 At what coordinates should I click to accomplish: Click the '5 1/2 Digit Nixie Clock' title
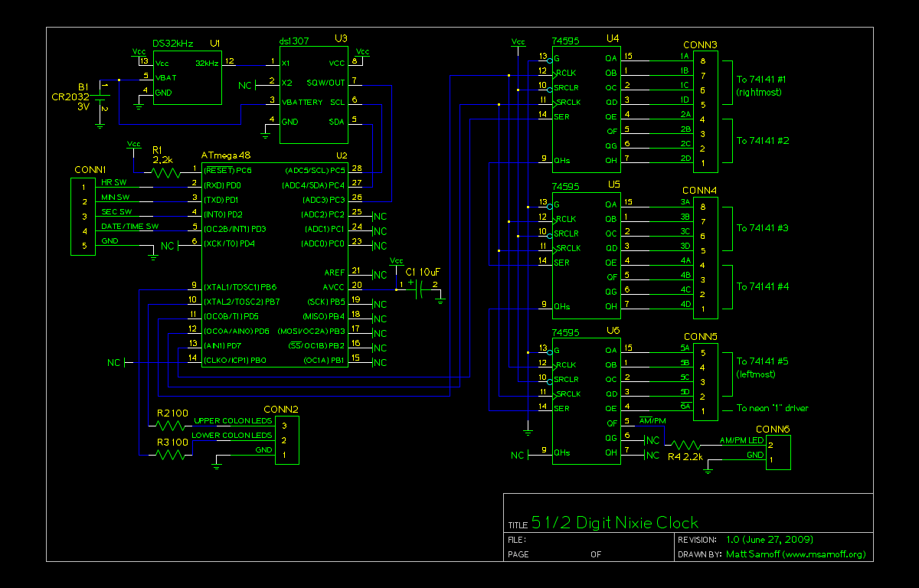click(x=615, y=523)
